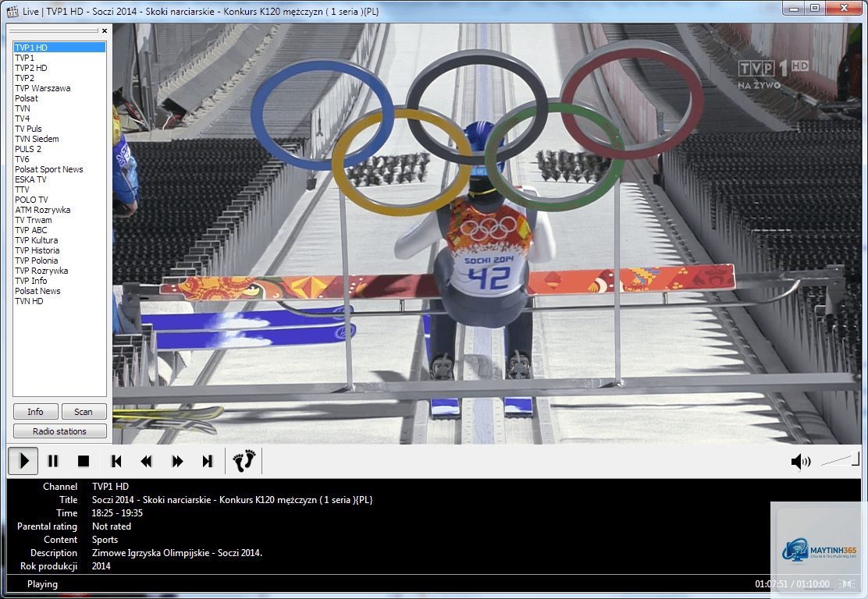Screen dimensions: 868x599
Task: Click the Sports content value
Action: (x=105, y=540)
